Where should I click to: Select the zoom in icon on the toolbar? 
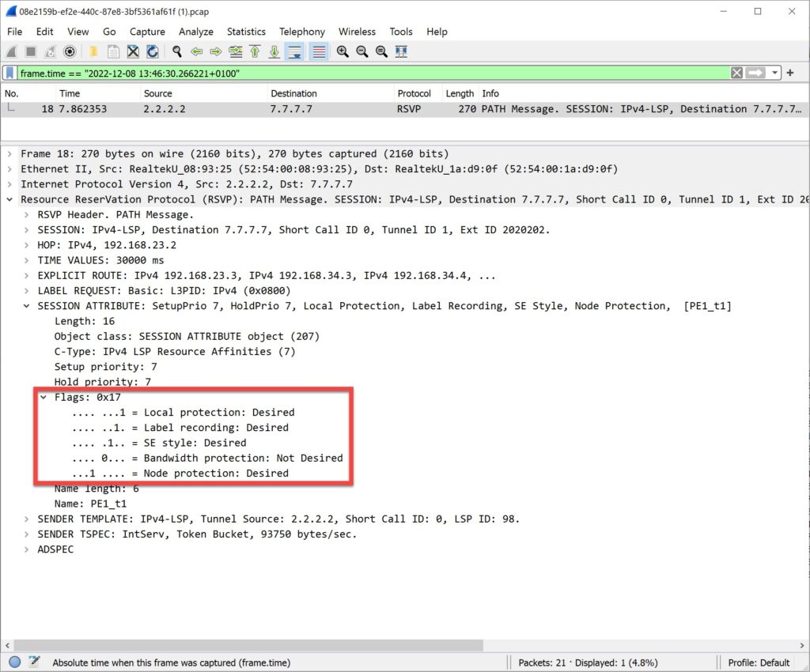pyautogui.click(x=343, y=51)
